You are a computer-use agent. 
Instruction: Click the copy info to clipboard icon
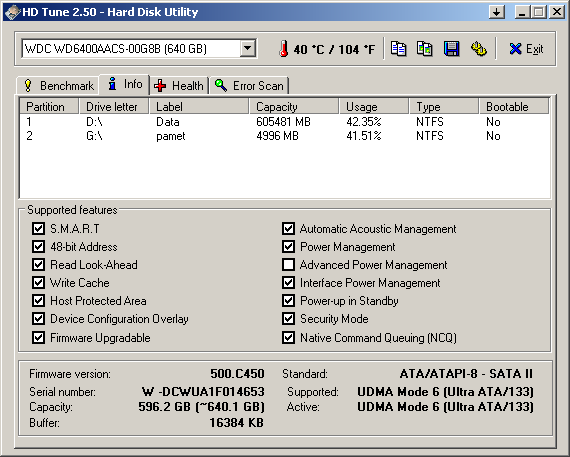[398, 49]
